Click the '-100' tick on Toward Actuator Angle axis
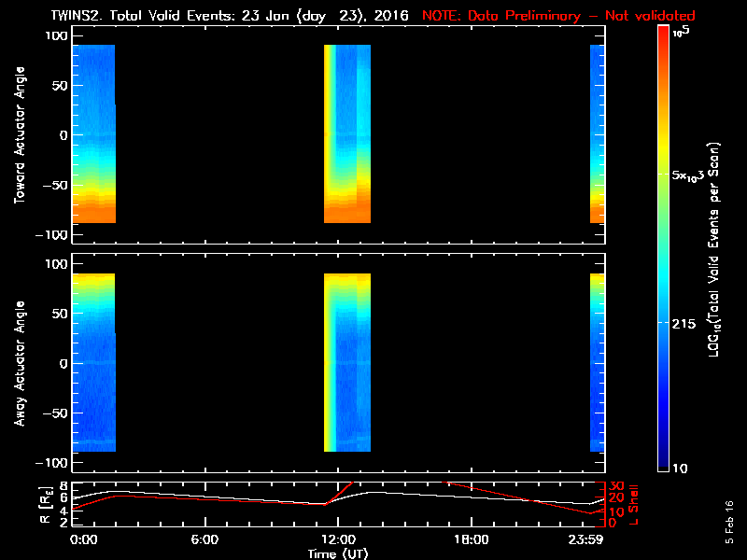 (52, 235)
